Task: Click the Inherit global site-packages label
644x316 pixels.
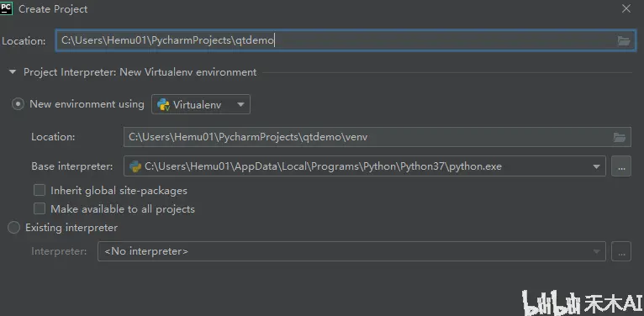Action: [119, 191]
